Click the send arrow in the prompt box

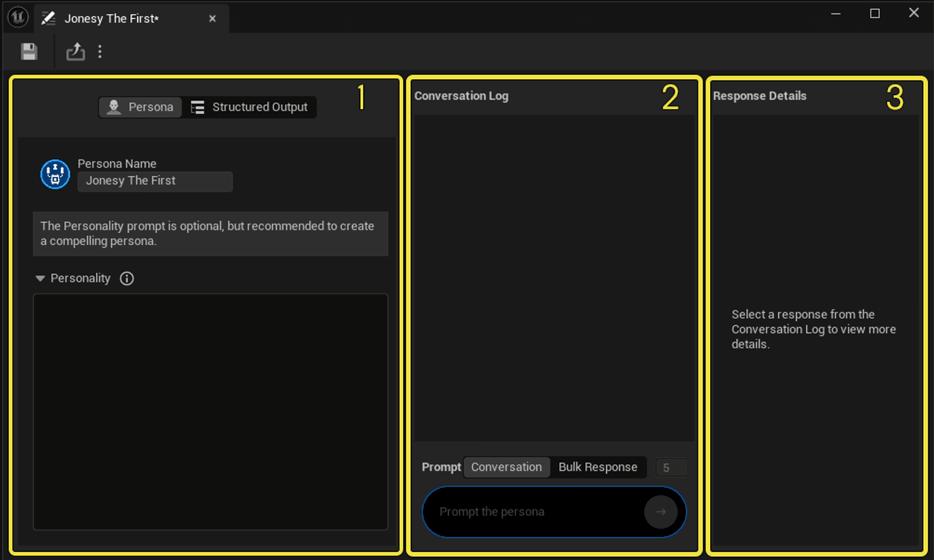pos(660,512)
